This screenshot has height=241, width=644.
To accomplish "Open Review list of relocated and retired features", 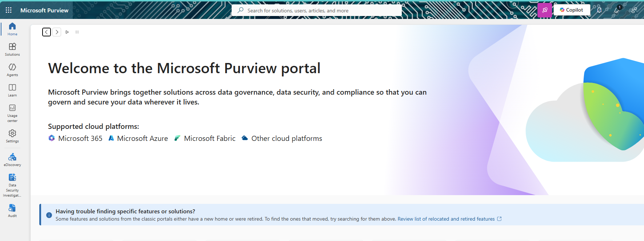I will [446, 219].
